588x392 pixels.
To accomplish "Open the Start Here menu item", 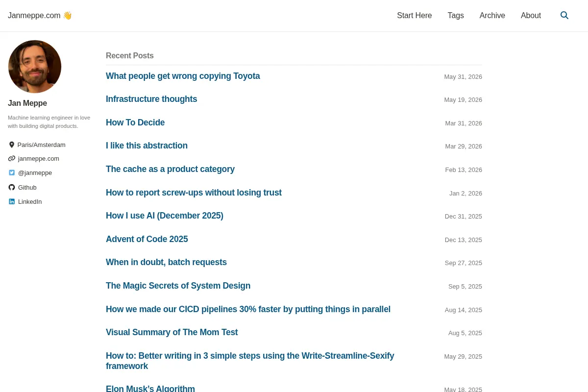I will (x=415, y=16).
